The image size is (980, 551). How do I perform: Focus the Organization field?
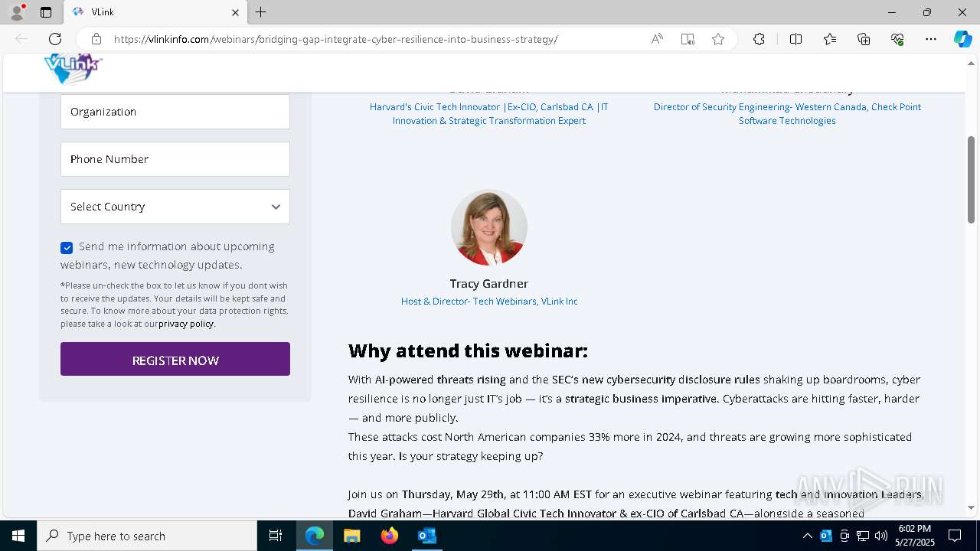coord(175,112)
